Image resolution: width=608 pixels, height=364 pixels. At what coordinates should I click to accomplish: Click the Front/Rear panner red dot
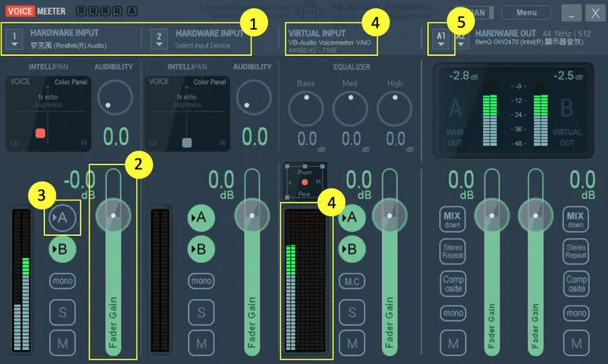click(304, 182)
